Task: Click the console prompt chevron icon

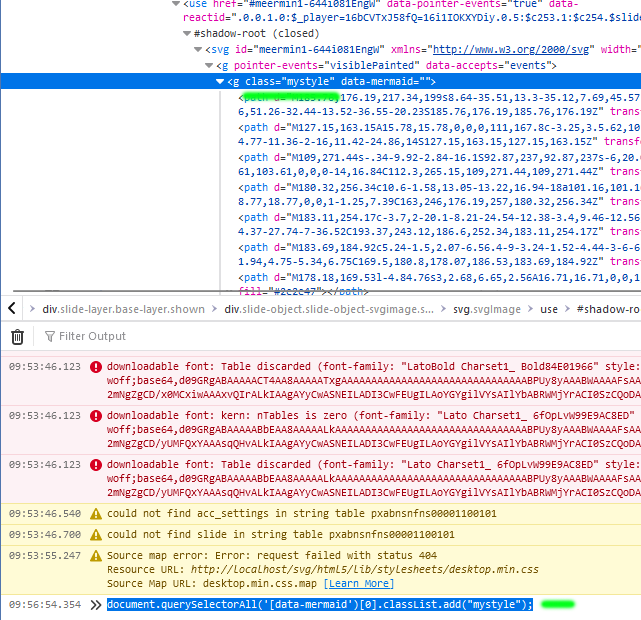Action: pyautogui.click(x=96, y=605)
